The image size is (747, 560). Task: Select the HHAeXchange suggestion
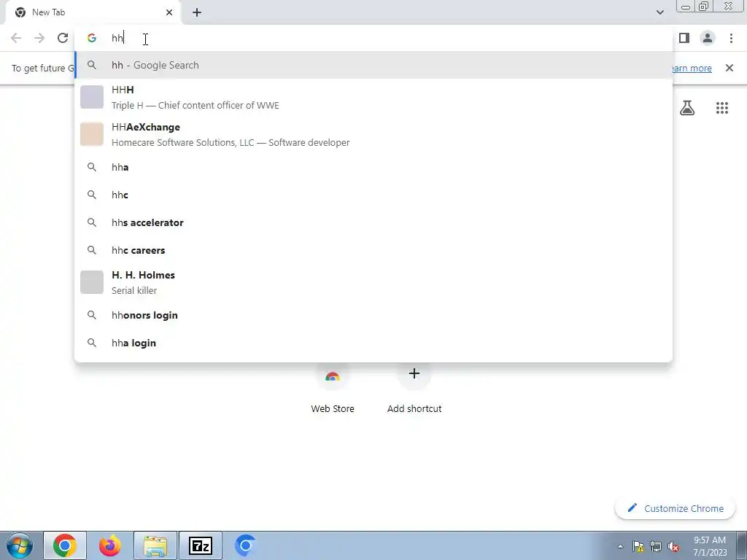point(373,134)
